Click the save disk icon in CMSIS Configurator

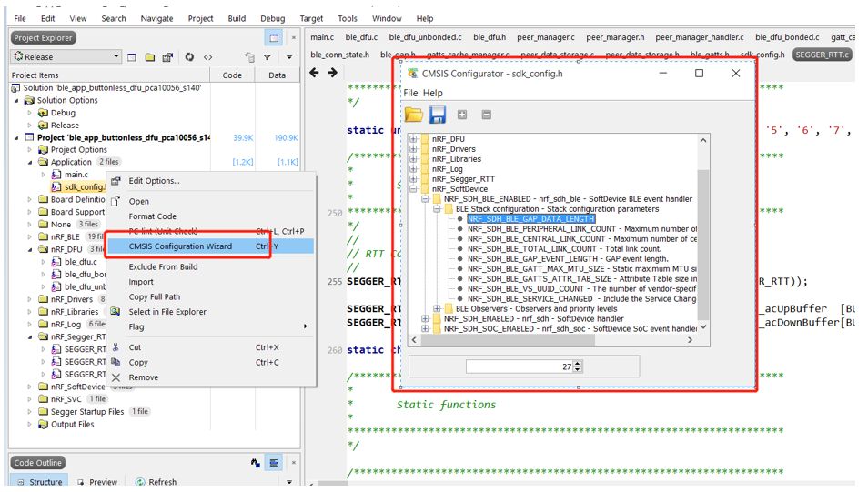pyautogui.click(x=438, y=115)
